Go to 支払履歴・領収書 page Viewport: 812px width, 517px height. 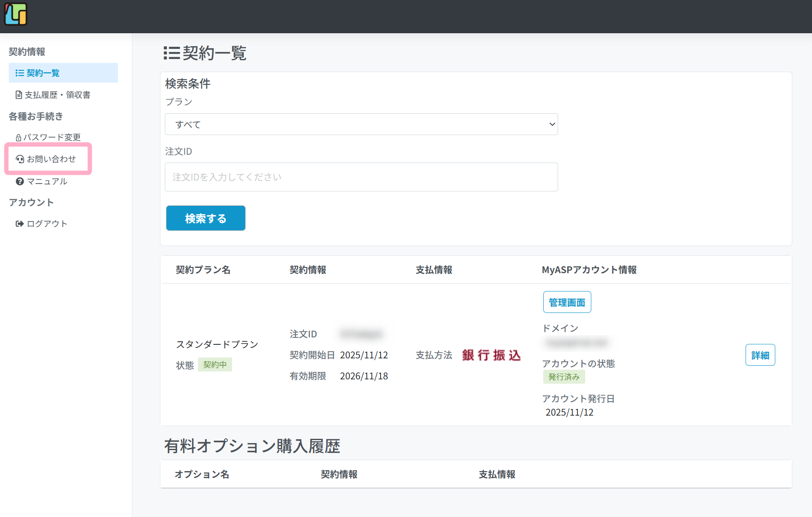point(57,95)
